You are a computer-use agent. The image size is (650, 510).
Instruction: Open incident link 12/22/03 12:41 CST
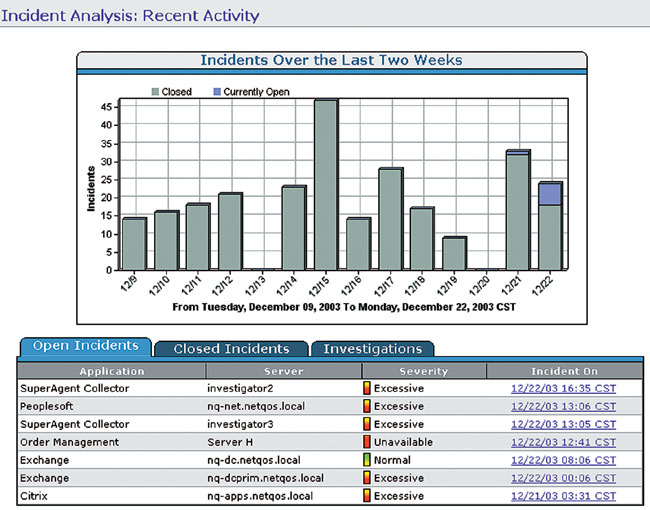click(x=563, y=442)
